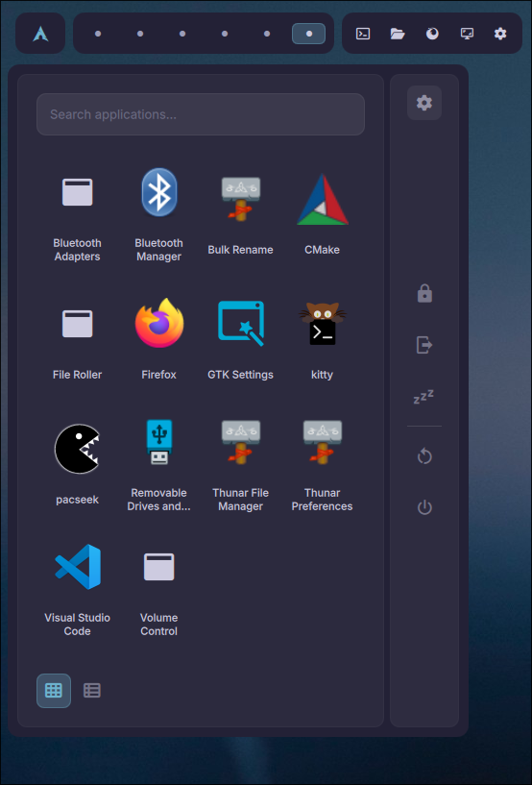Reboot using the restart arrow icon
This screenshot has height=785, width=532.
(x=424, y=456)
